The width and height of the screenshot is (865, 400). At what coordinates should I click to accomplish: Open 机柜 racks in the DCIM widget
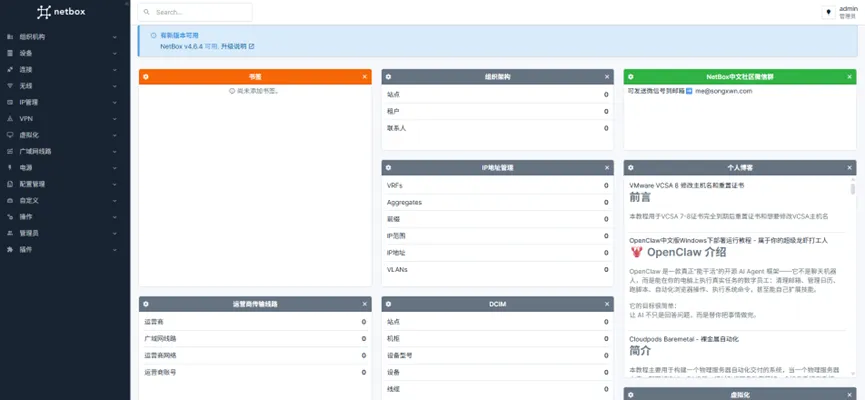pos(498,338)
